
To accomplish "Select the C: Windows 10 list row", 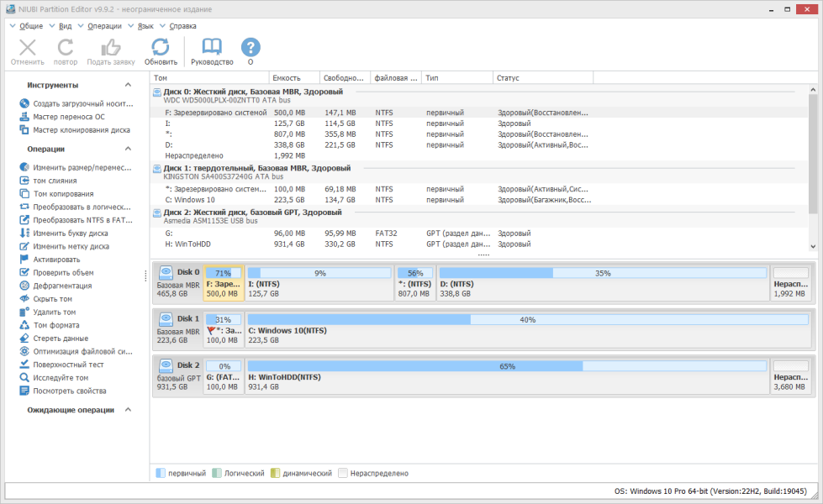I will (x=479, y=200).
